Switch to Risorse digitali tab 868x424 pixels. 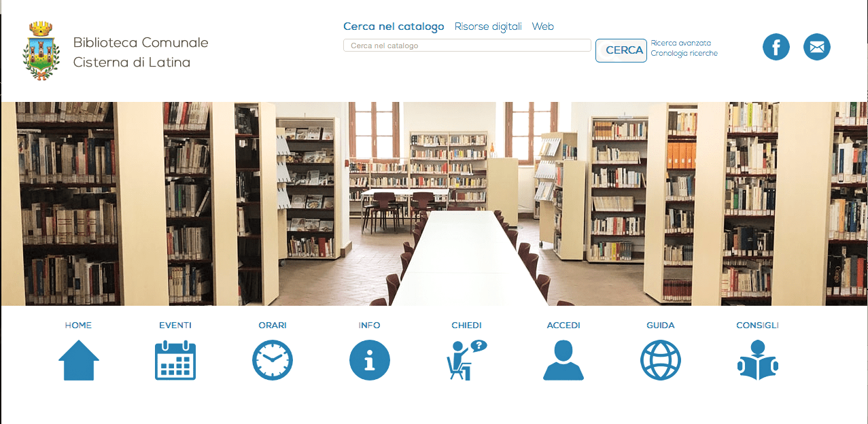coord(488,26)
